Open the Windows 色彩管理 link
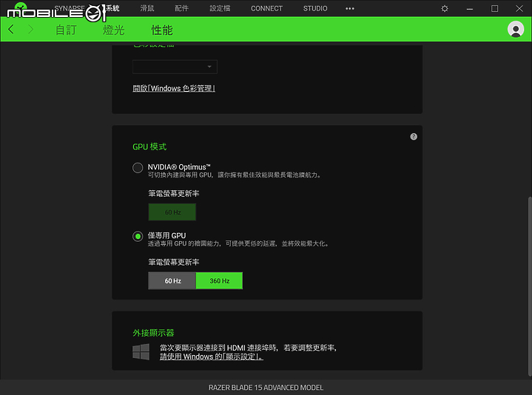The height and width of the screenshot is (395, 532). coord(174,89)
